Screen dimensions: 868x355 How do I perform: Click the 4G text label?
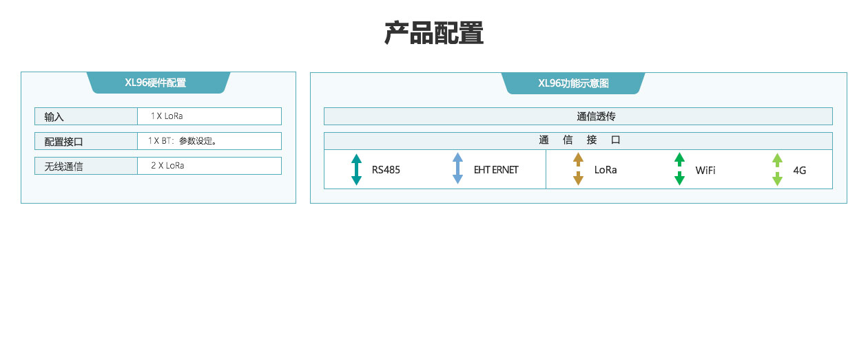pos(800,170)
